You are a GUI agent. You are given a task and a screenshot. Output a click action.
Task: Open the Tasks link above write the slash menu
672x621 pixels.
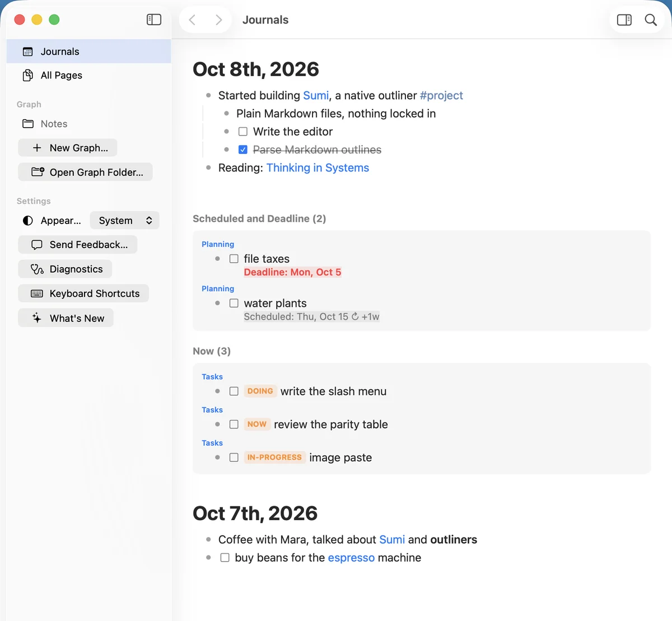[x=212, y=377]
